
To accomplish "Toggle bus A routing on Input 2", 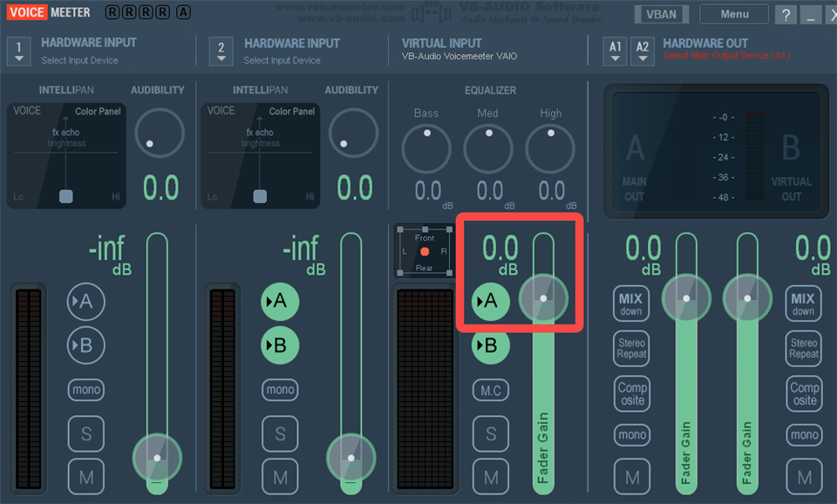I will coord(280,302).
